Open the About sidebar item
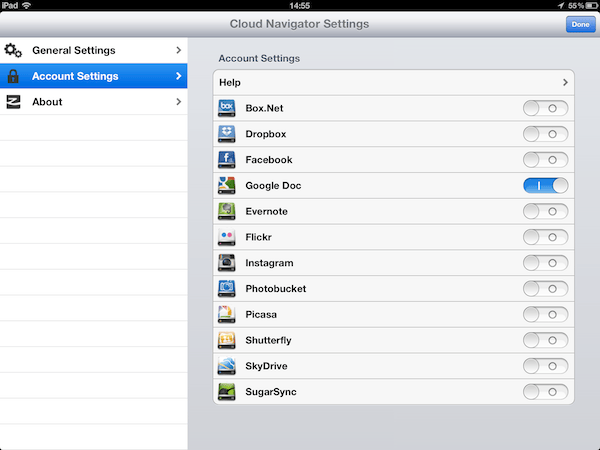The height and width of the screenshot is (450, 600). pyautogui.click(x=47, y=102)
